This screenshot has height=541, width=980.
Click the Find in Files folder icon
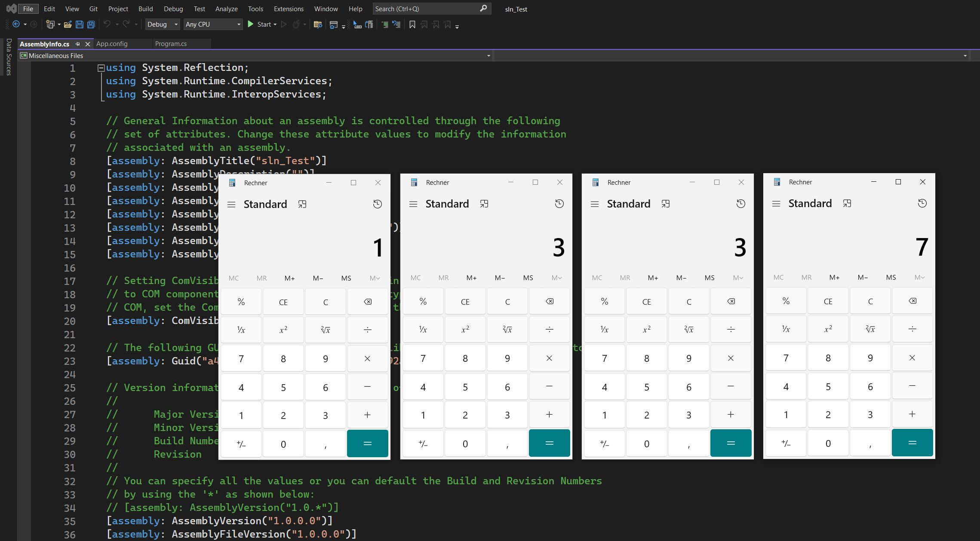click(318, 24)
